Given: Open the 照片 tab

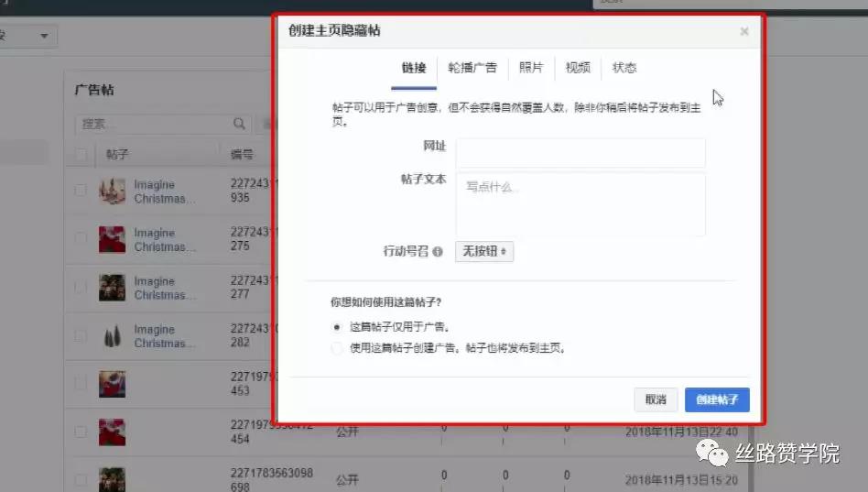Looking at the screenshot, I should pos(531,68).
